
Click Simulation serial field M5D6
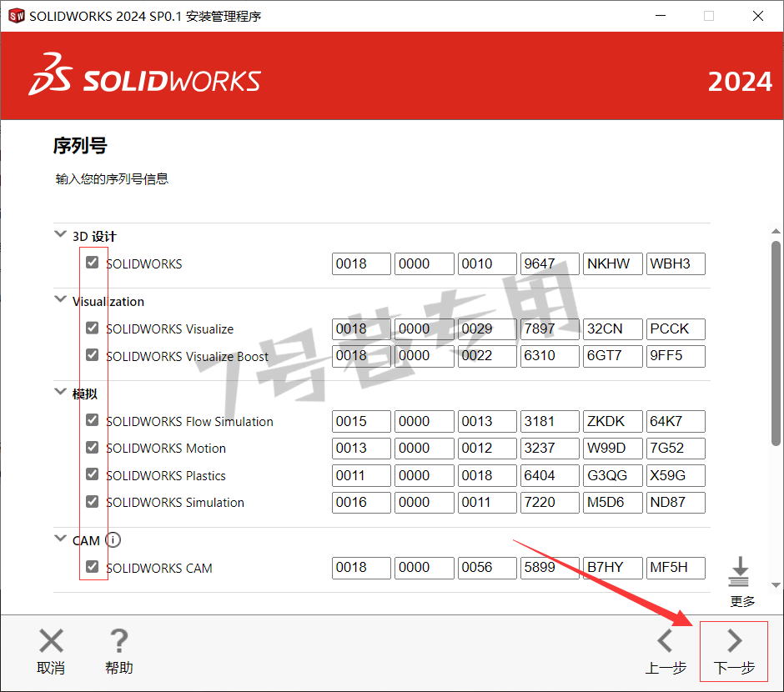coord(612,503)
